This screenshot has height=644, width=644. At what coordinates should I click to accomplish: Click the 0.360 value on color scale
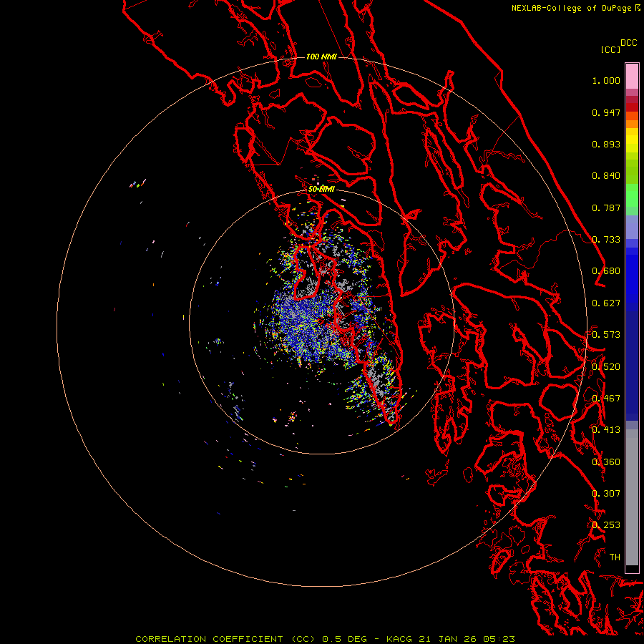[x=606, y=462]
